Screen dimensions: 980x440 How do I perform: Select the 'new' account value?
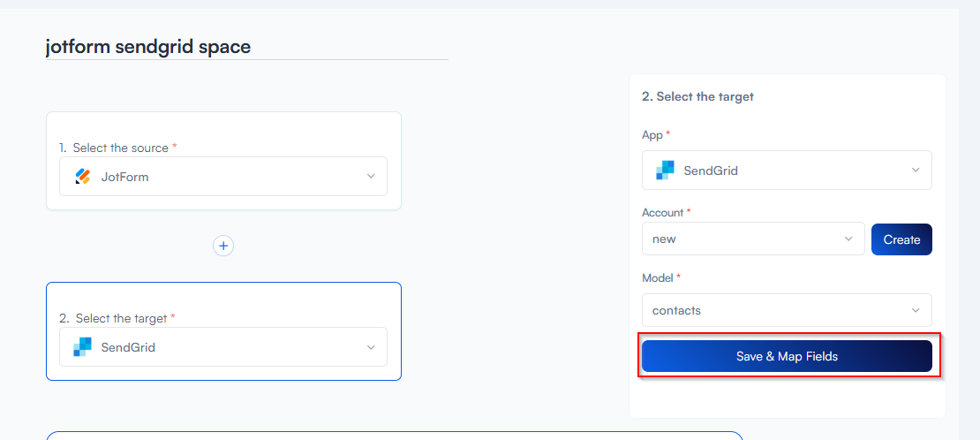664,239
